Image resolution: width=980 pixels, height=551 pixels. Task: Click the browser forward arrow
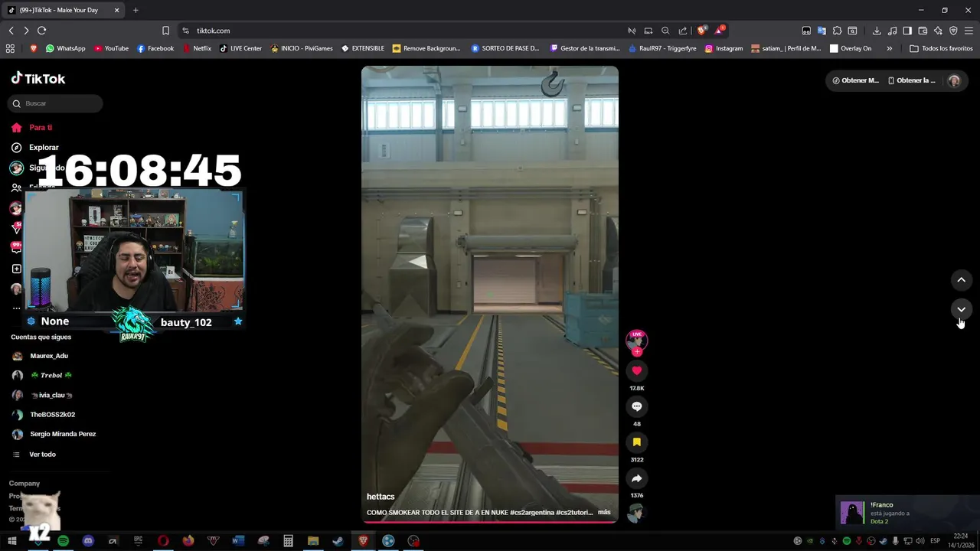[26, 31]
